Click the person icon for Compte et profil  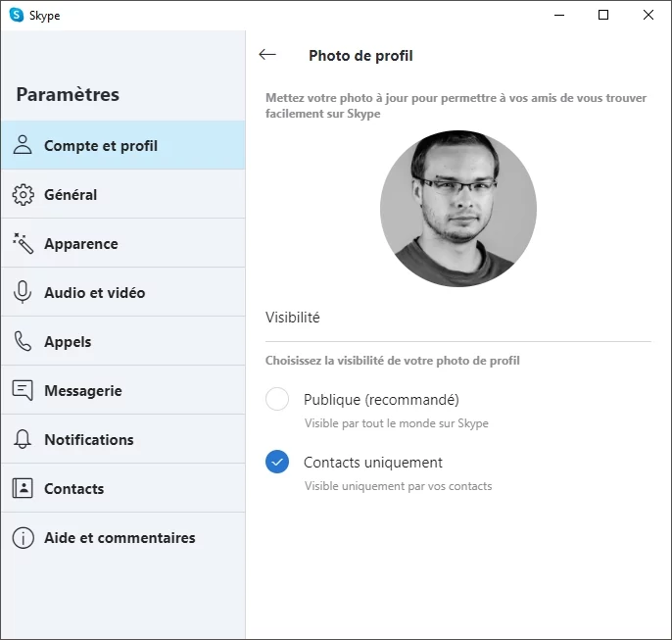click(23, 145)
